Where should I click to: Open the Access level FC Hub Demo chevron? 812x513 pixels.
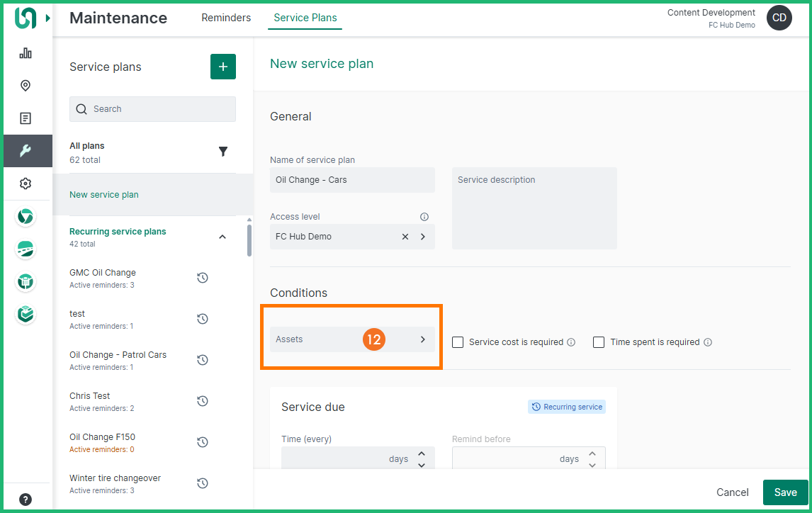423,237
